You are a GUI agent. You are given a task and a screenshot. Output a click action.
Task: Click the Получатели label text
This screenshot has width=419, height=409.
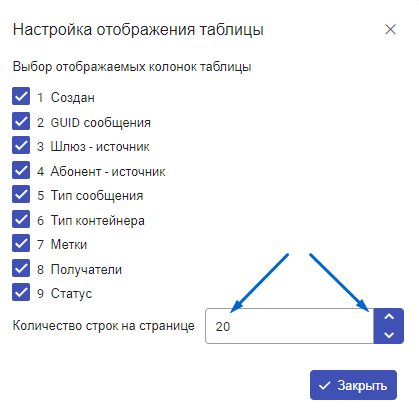coord(86,269)
